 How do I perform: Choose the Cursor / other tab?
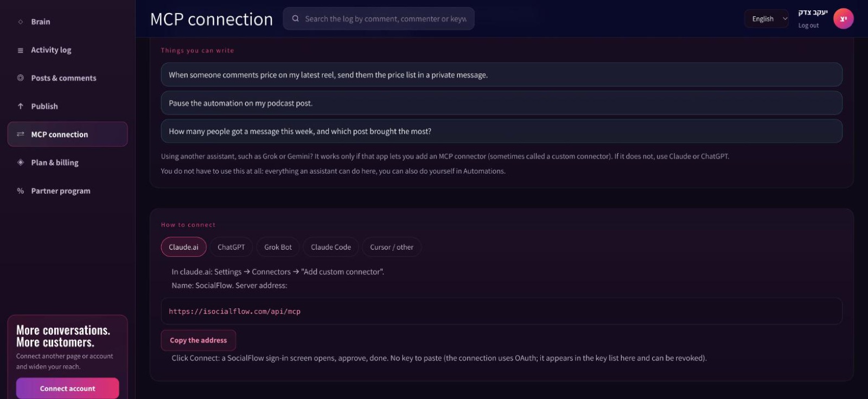tap(392, 247)
